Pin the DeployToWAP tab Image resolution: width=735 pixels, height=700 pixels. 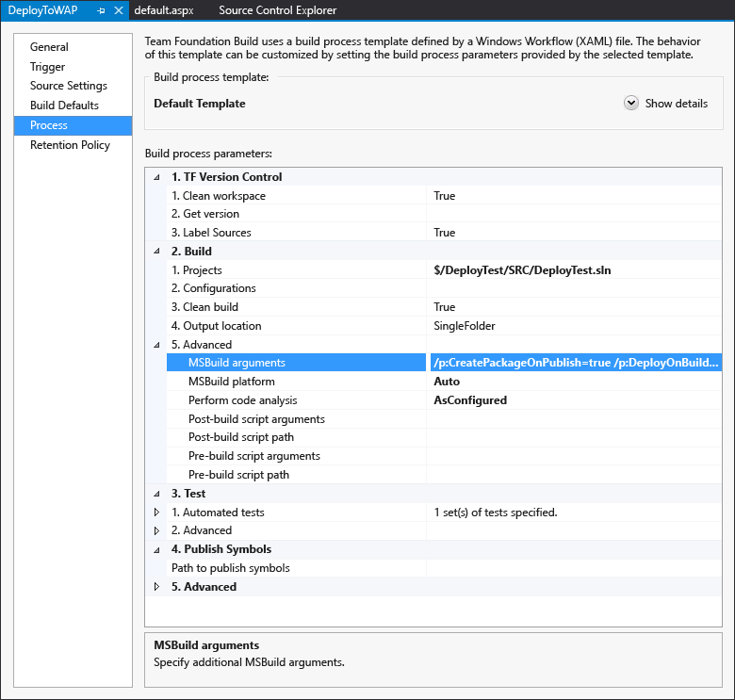(x=101, y=10)
